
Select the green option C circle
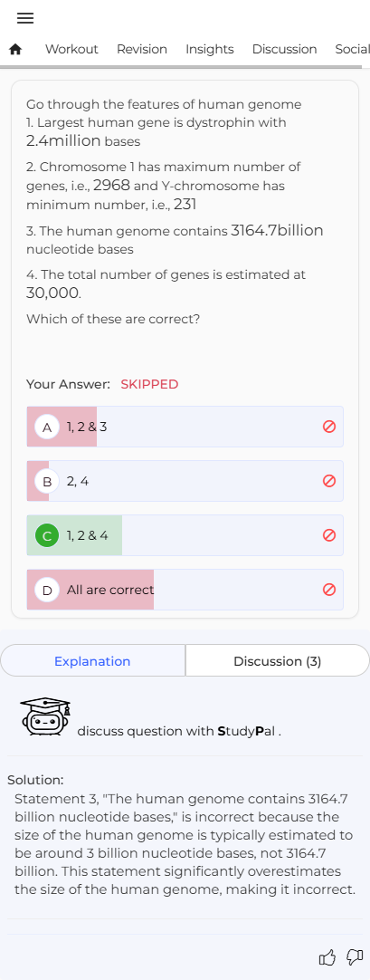[47, 536]
